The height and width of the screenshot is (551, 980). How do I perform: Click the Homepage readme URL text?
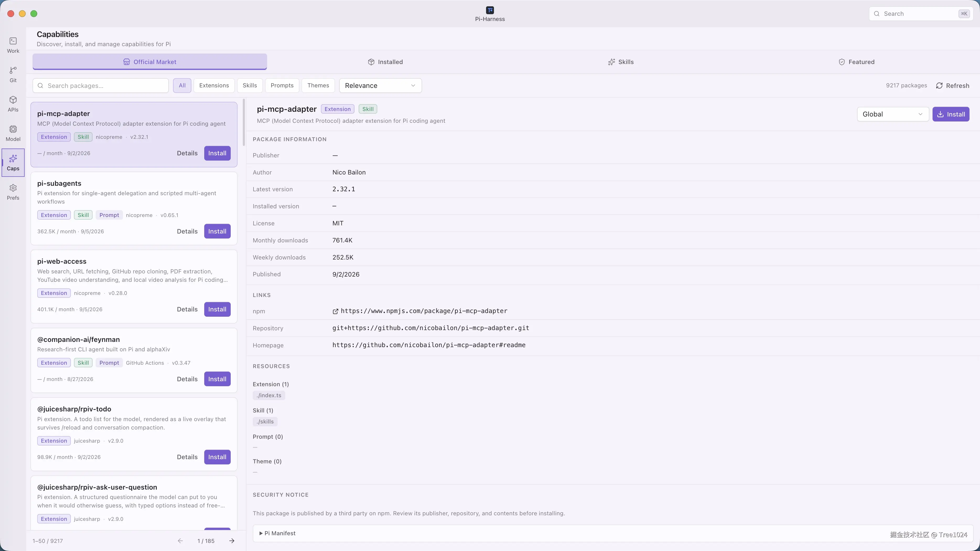tap(429, 345)
